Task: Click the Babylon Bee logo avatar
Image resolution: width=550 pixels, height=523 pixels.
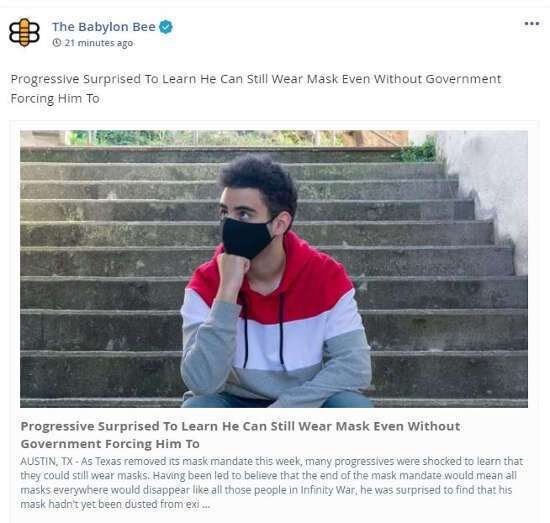Action: pyautogui.click(x=24, y=32)
